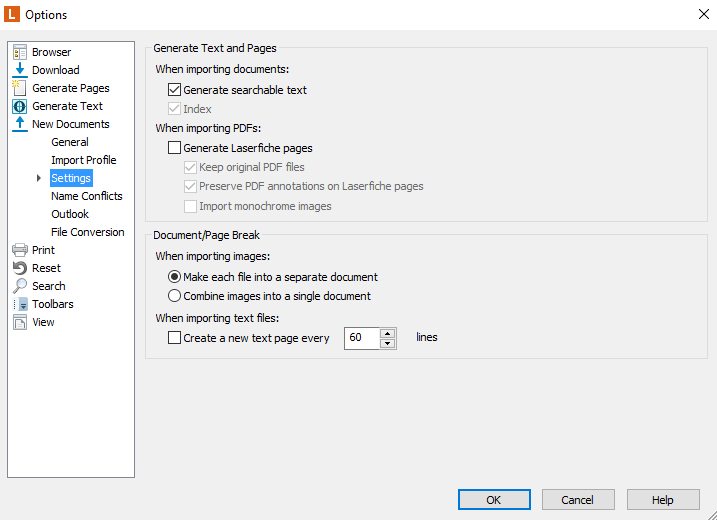Open the Generate Text category
717x520 pixels.
67,106
